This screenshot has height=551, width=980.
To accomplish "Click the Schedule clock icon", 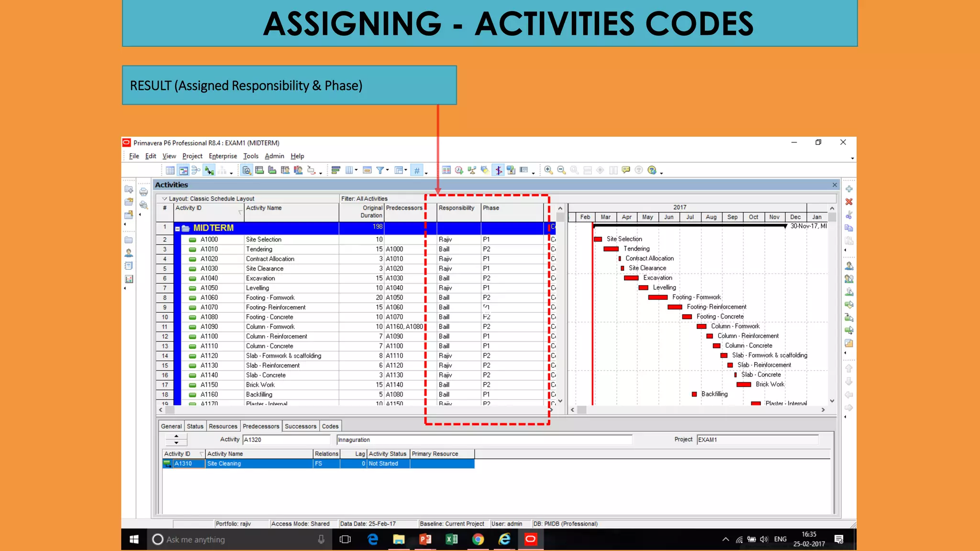I will tap(459, 170).
